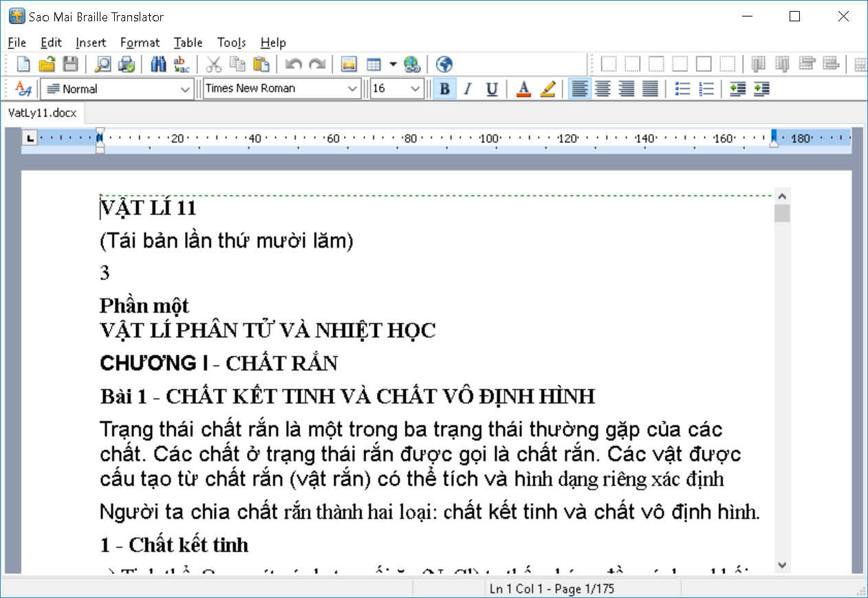Paste from the clipboard
This screenshot has height=598, width=868.
[x=263, y=64]
